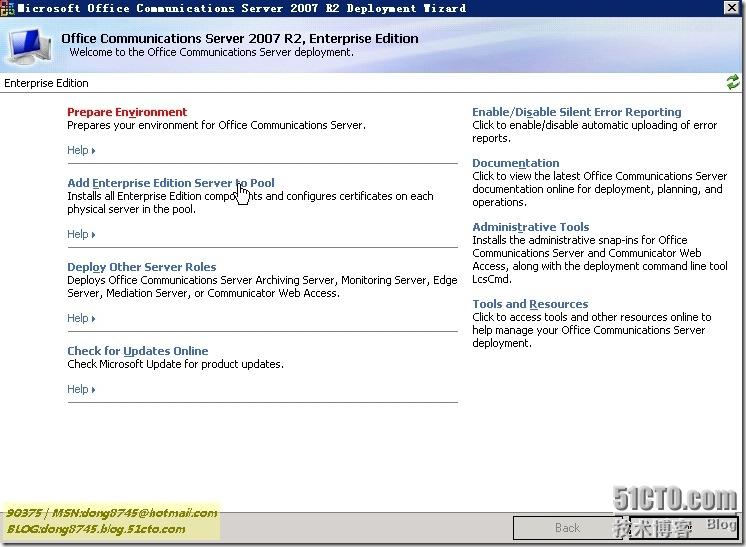
Task: Open Enable/Disable Silent Error Reporting
Action: point(577,112)
